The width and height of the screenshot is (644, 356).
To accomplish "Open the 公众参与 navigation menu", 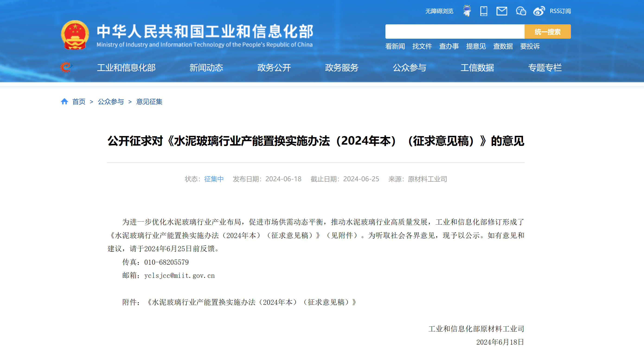I will (x=410, y=67).
